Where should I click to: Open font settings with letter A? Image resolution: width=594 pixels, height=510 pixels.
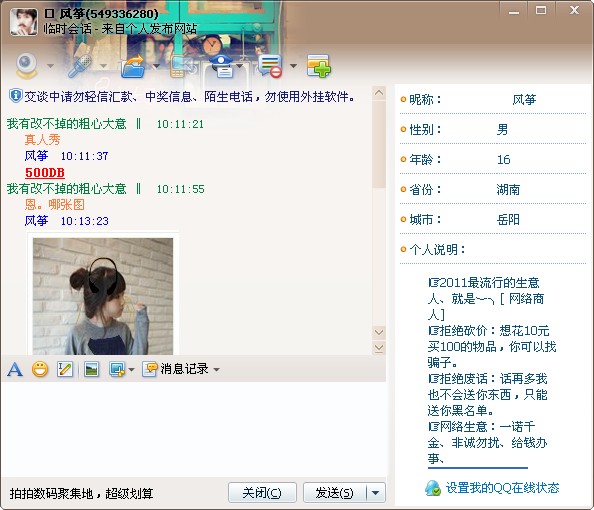14,369
